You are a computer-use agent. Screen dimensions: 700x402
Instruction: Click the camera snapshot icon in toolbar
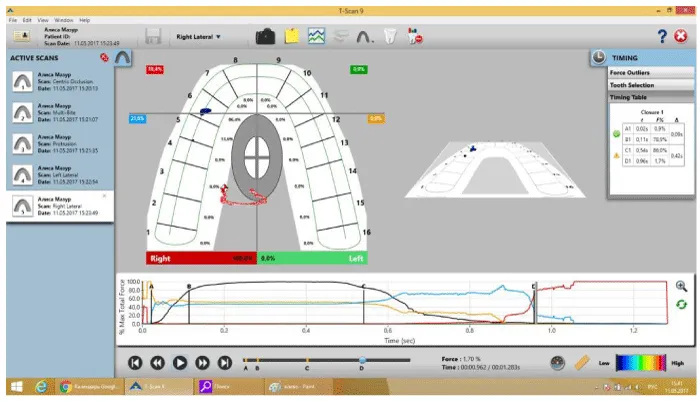click(265, 36)
